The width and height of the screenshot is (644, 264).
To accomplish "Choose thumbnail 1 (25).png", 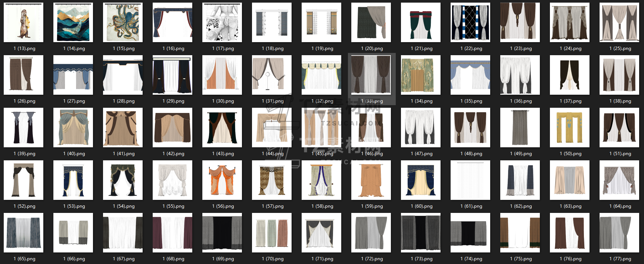I will coord(619,22).
